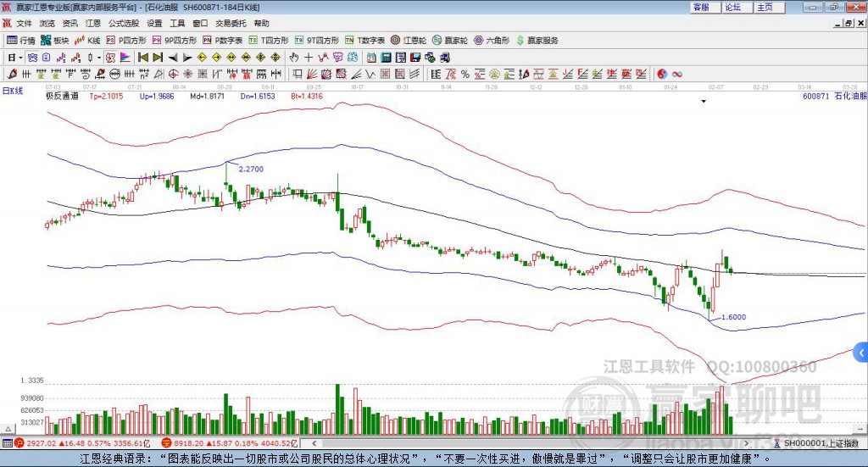Open the 文件 menu
Image resolution: width=868 pixels, height=467 pixels.
[24, 23]
